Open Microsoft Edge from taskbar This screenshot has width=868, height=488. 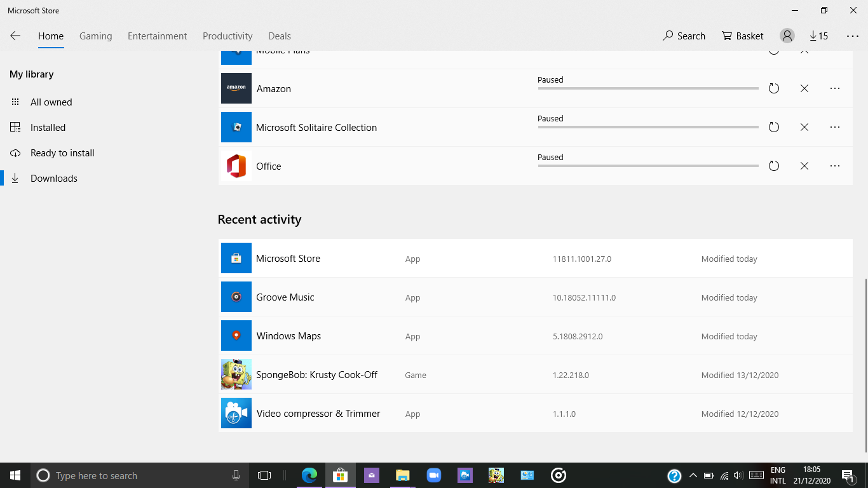[x=309, y=475]
